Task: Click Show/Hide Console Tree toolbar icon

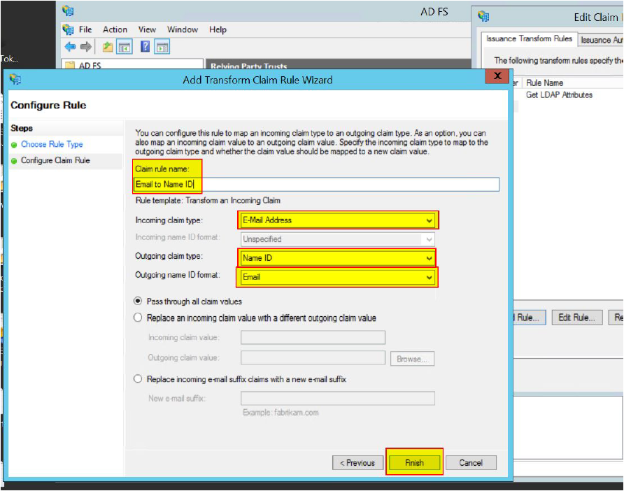Action: click(124, 47)
